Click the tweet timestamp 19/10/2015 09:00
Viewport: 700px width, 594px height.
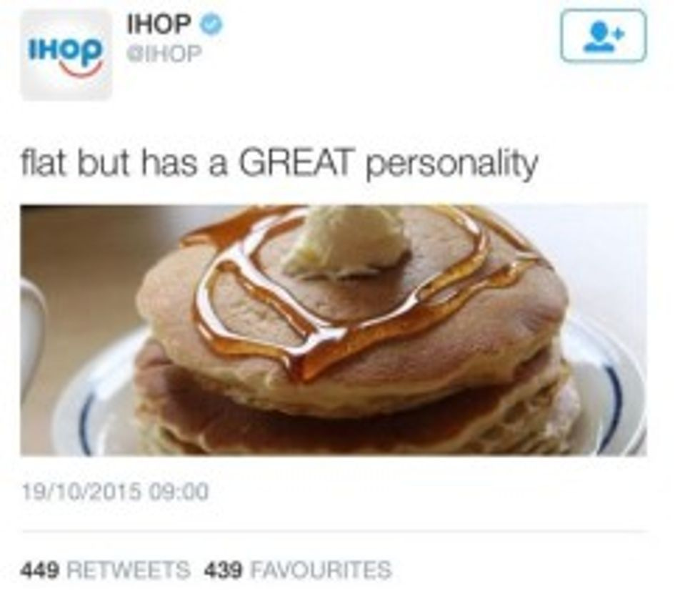tap(115, 493)
